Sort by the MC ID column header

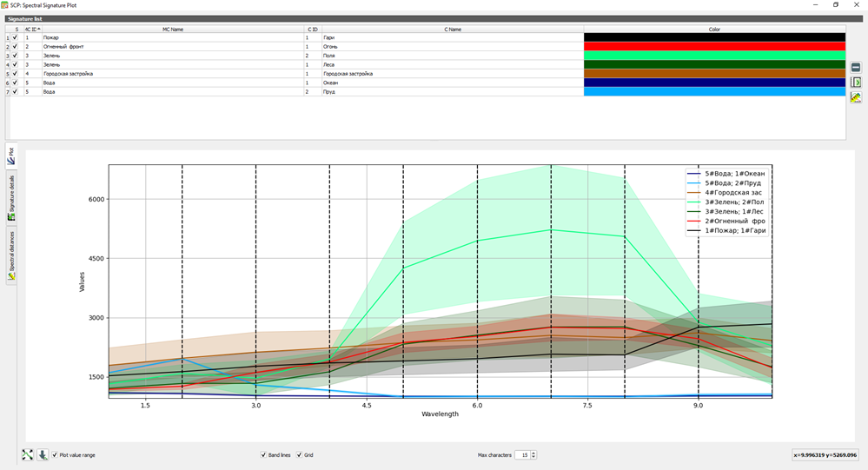(32, 30)
